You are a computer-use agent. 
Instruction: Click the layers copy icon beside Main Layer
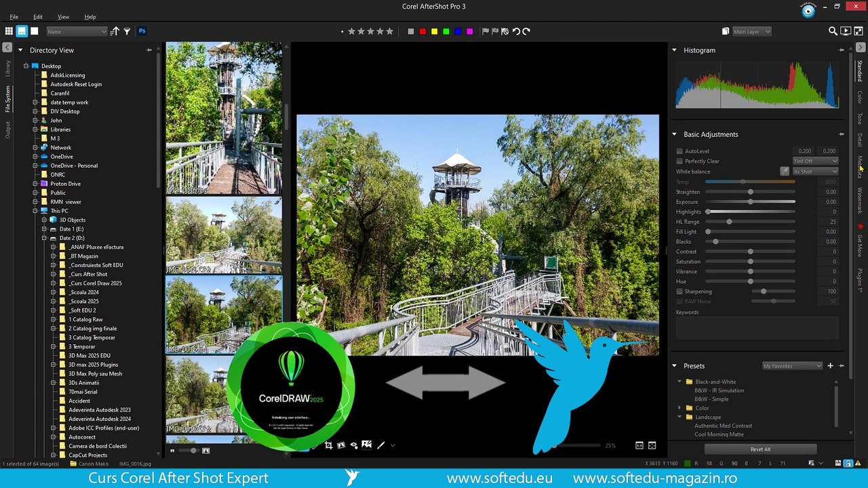click(726, 31)
